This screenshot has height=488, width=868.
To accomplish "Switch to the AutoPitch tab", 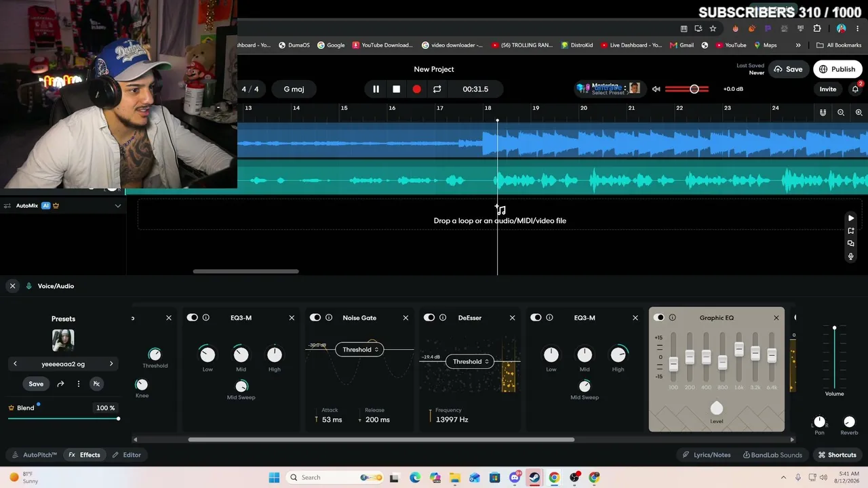I will click(35, 455).
